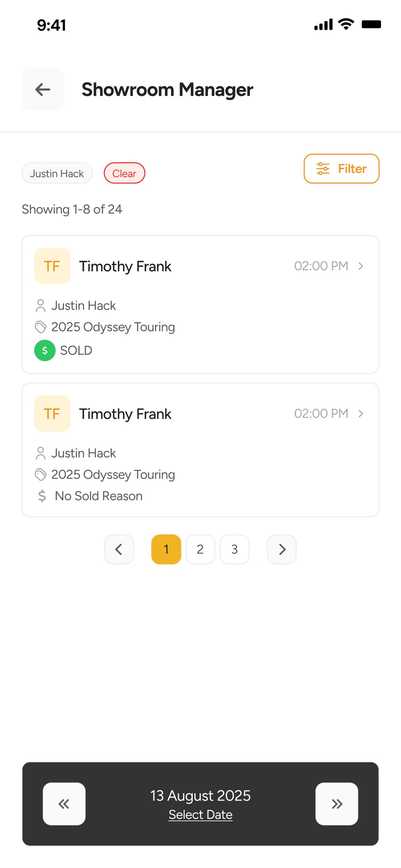This screenshot has height=868, width=401.
Task: Go to page 3 of the results
Action: tap(234, 549)
